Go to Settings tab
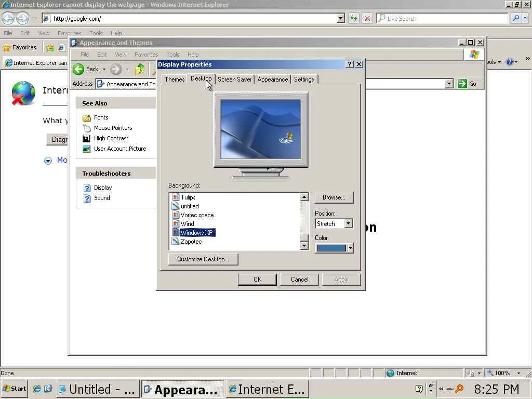Screen dimensions: 532x399 coord(304,79)
